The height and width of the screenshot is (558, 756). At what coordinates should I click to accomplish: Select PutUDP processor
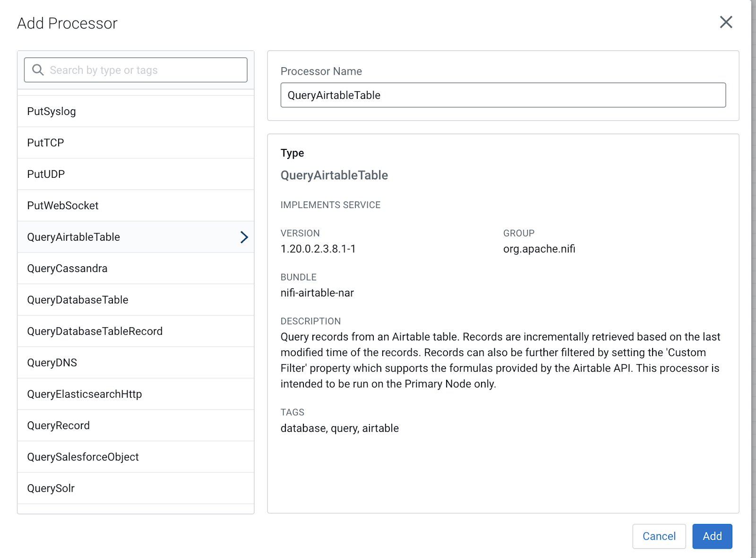click(136, 174)
